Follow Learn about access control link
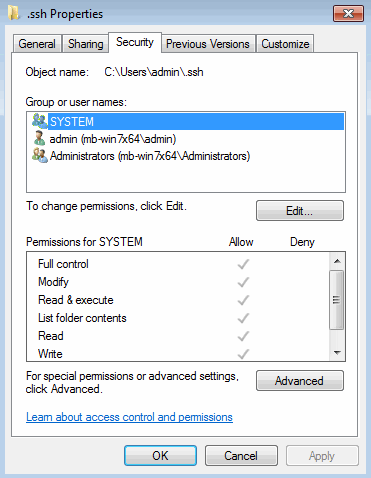The width and height of the screenshot is (371, 478). pos(129,417)
